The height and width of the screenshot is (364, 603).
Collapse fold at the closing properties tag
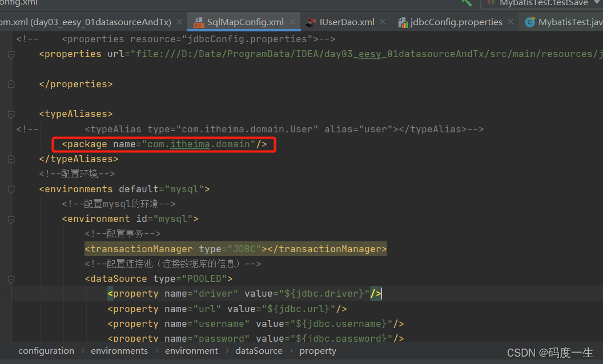11,84
